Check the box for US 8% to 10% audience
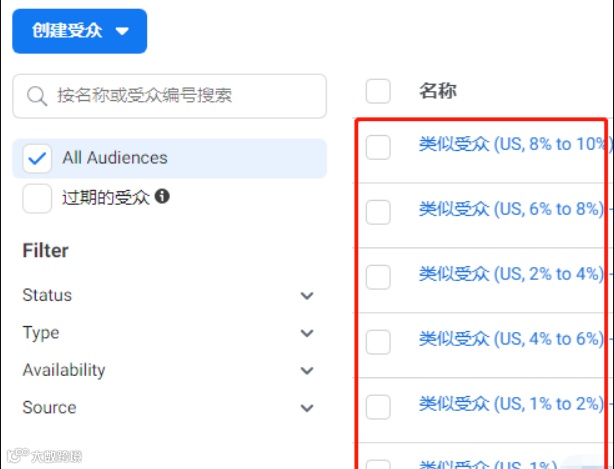The image size is (614, 469). 378,147
